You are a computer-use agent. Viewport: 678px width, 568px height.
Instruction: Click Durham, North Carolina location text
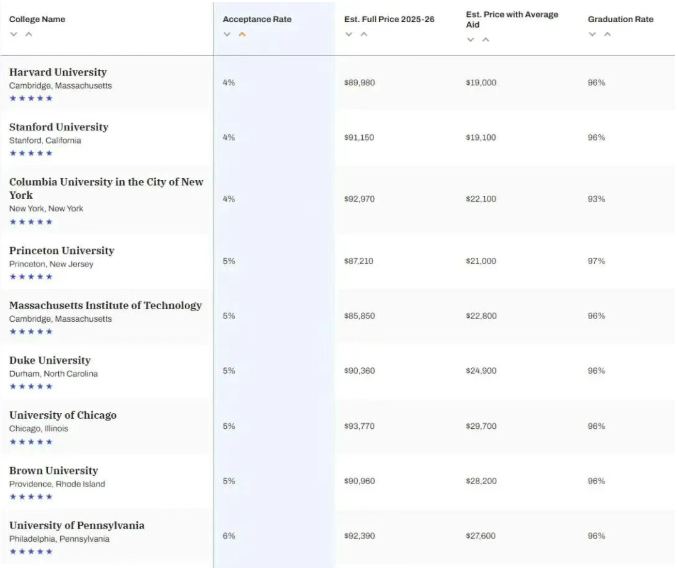click(x=54, y=374)
